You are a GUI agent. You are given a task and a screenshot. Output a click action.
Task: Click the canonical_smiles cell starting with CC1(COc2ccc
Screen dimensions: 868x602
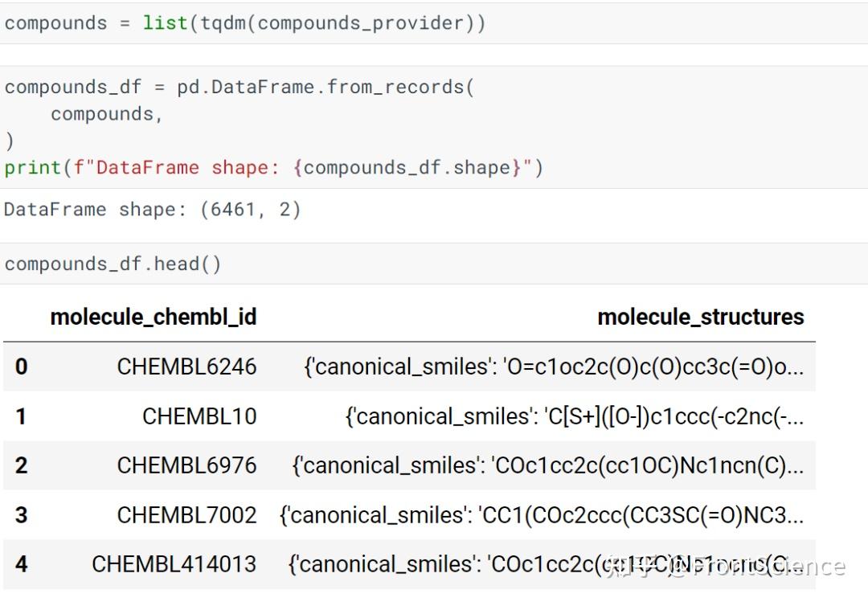(541, 514)
